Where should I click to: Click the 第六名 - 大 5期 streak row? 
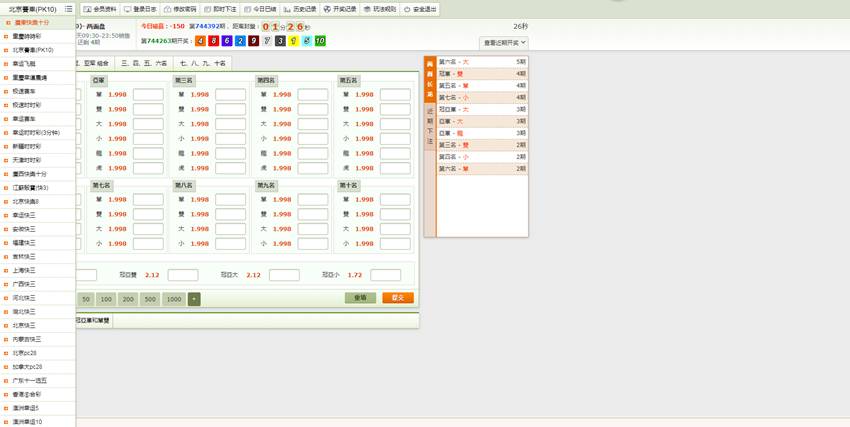pyautogui.click(x=482, y=62)
